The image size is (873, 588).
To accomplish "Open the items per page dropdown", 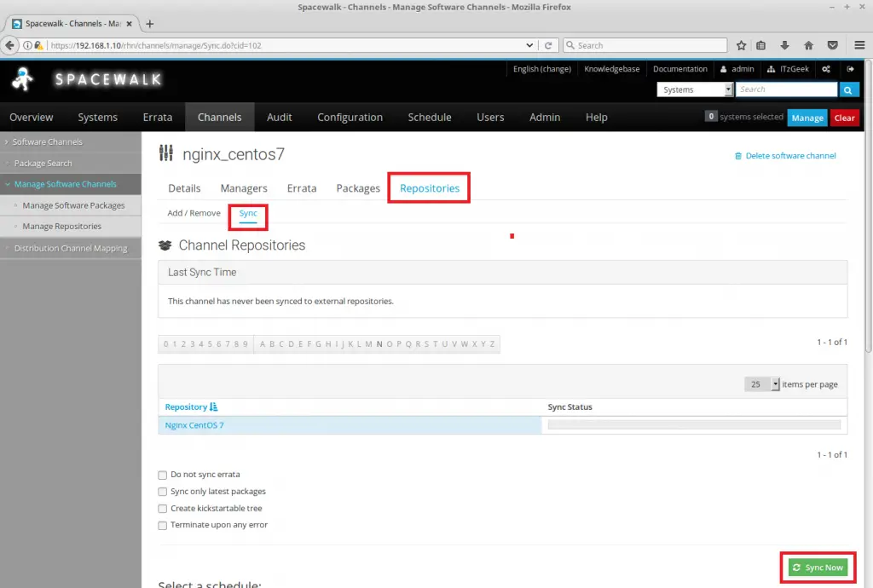I will [761, 384].
